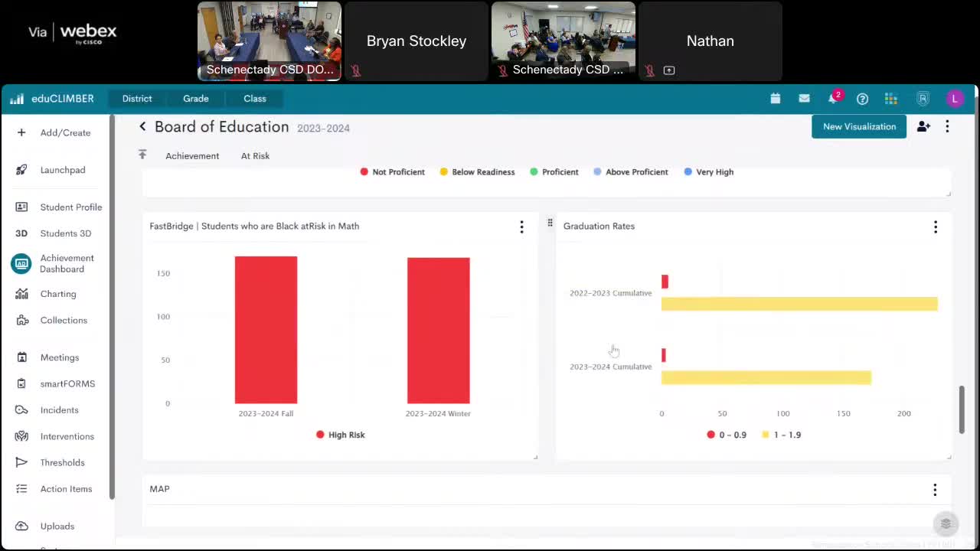Open the mail envelope icon

tap(804, 99)
